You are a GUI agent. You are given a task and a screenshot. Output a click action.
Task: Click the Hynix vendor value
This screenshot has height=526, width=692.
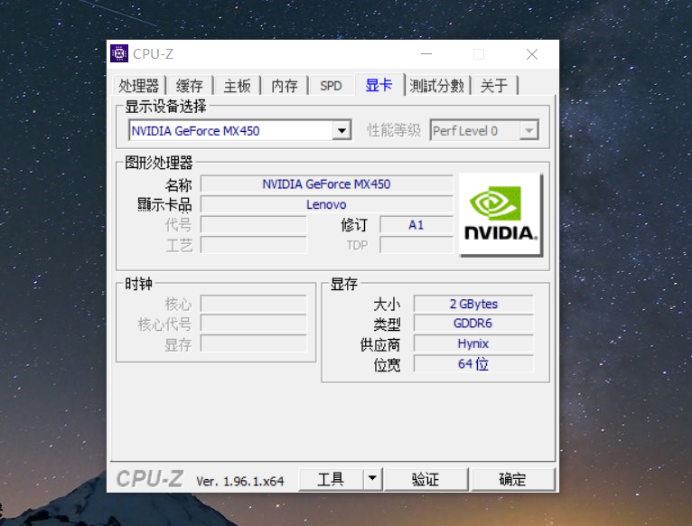[474, 344]
